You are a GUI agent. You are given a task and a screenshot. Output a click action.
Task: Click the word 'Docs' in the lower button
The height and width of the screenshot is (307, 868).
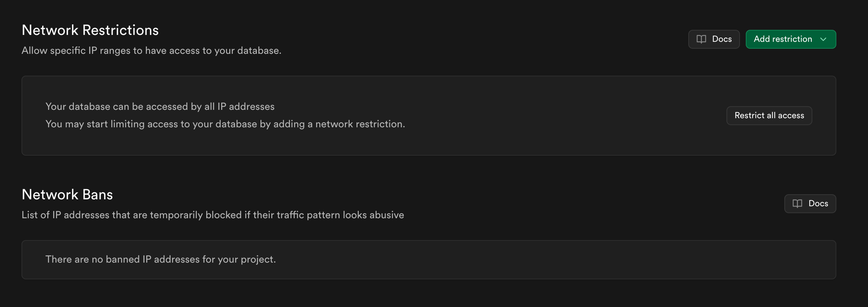(818, 204)
